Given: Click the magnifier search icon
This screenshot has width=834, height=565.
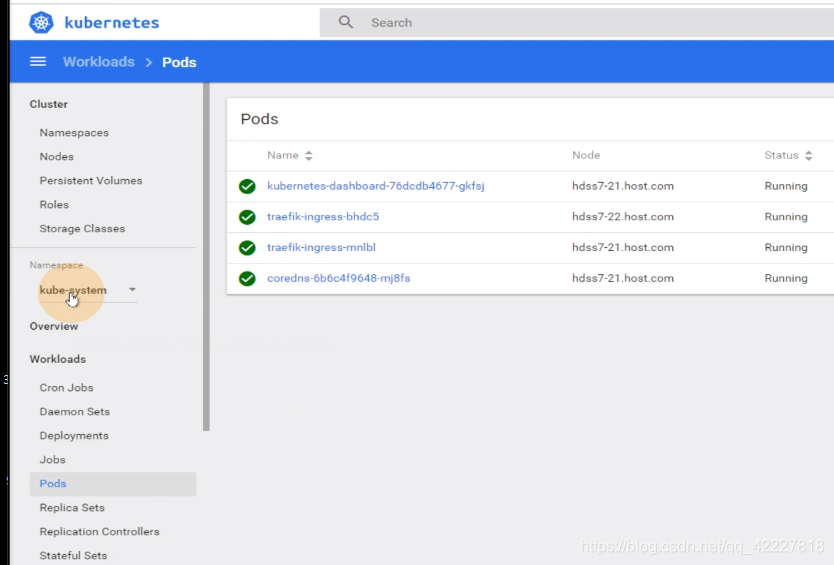Looking at the screenshot, I should coord(346,22).
